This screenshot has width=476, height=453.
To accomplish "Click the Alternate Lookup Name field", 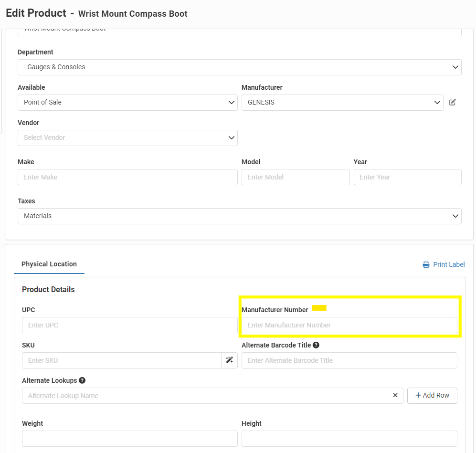I will point(204,396).
